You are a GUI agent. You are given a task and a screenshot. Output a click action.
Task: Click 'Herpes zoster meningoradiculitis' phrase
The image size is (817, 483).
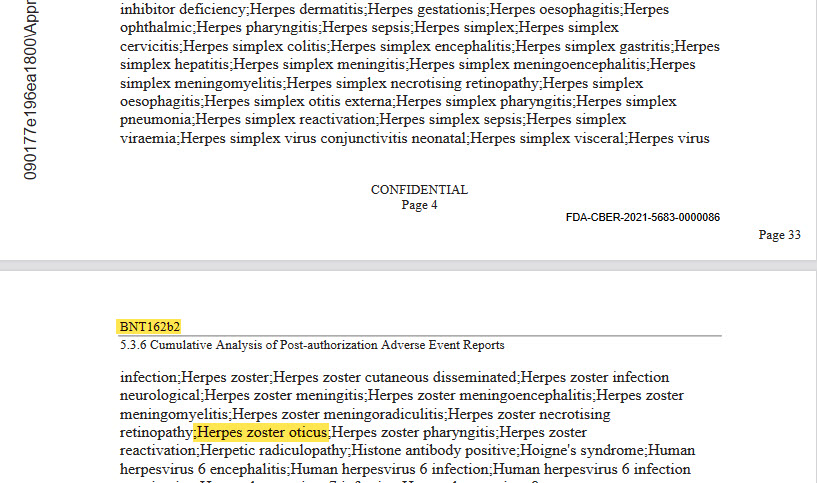pos(338,414)
